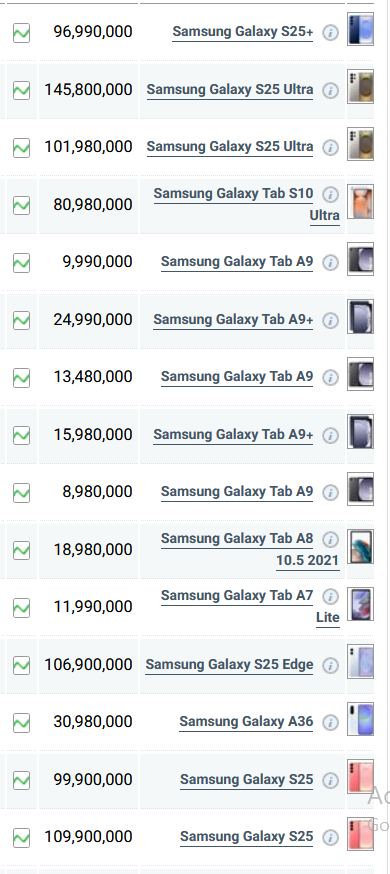Open Samsung Galaxy Tab S10 Ultra product link
Image resolution: width=390 pixels, height=874 pixels.
pyautogui.click(x=246, y=204)
